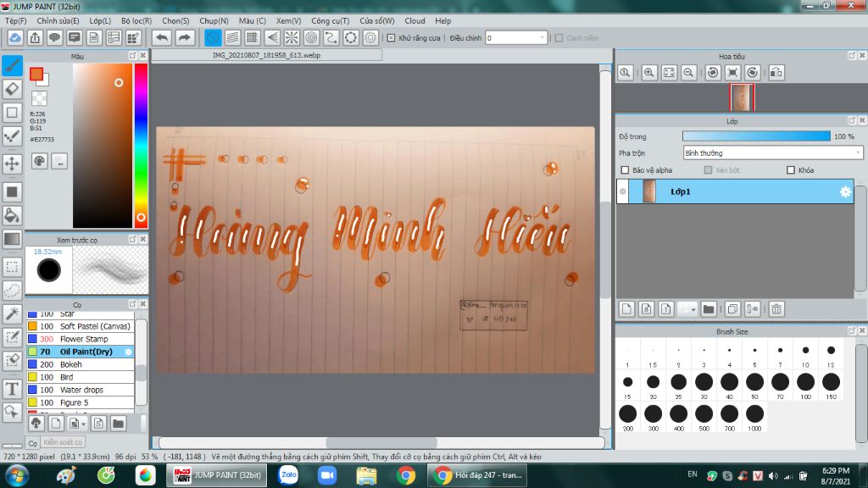
Task: Enable Bảo vệ alpha checkbox
Action: point(625,169)
